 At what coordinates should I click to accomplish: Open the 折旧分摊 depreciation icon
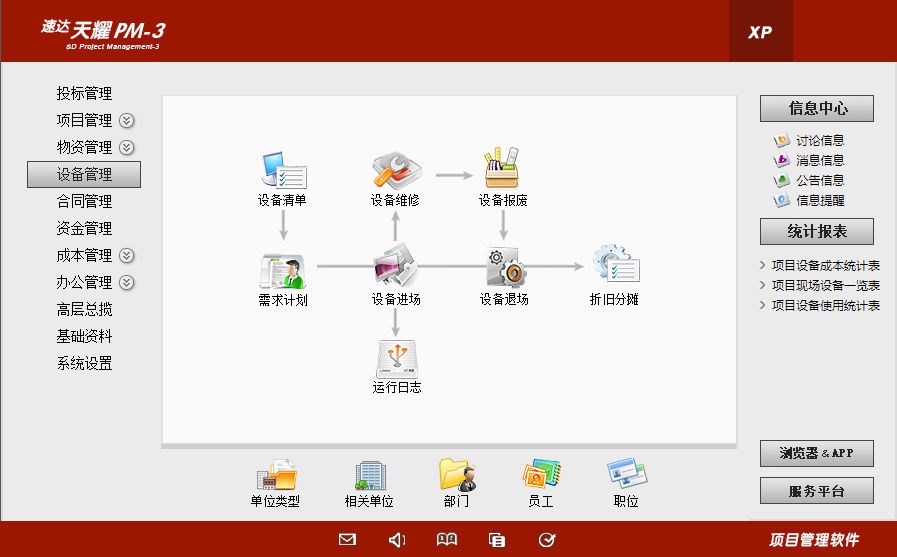point(614,268)
